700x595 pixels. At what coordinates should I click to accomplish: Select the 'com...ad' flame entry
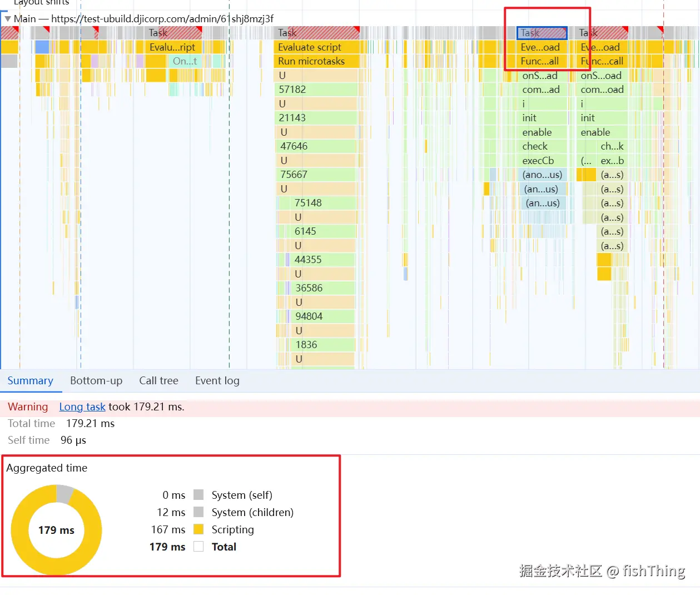pyautogui.click(x=542, y=90)
